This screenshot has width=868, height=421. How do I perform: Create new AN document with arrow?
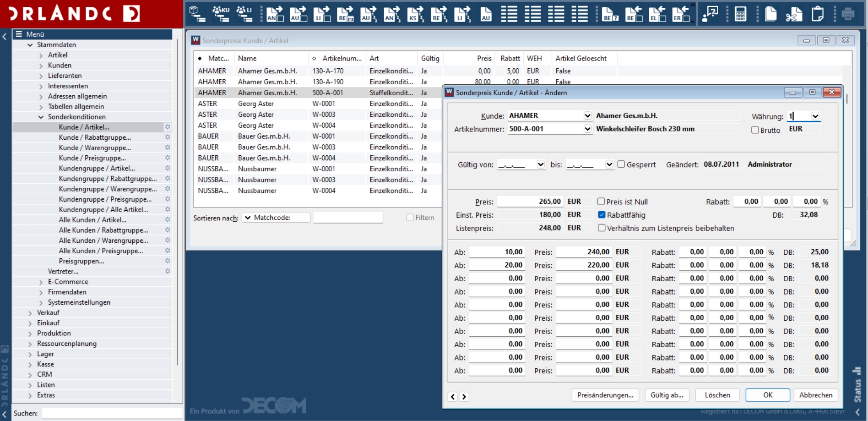point(275,14)
